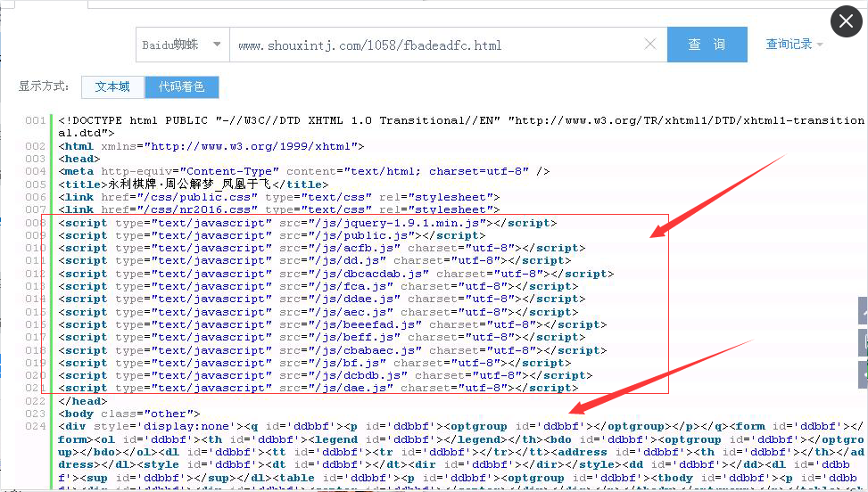The image size is (868, 492).
Task: Close the overlay with the round X button
Action: pyautogui.click(x=846, y=21)
